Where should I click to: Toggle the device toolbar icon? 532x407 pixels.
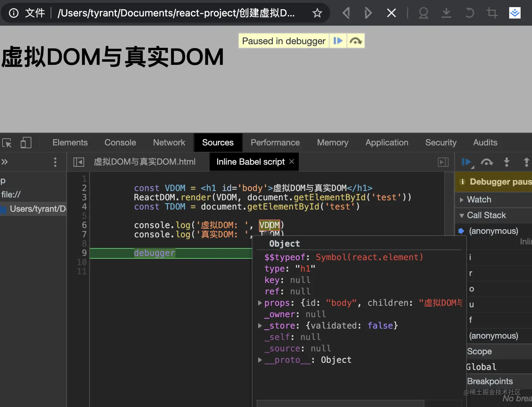(26, 143)
